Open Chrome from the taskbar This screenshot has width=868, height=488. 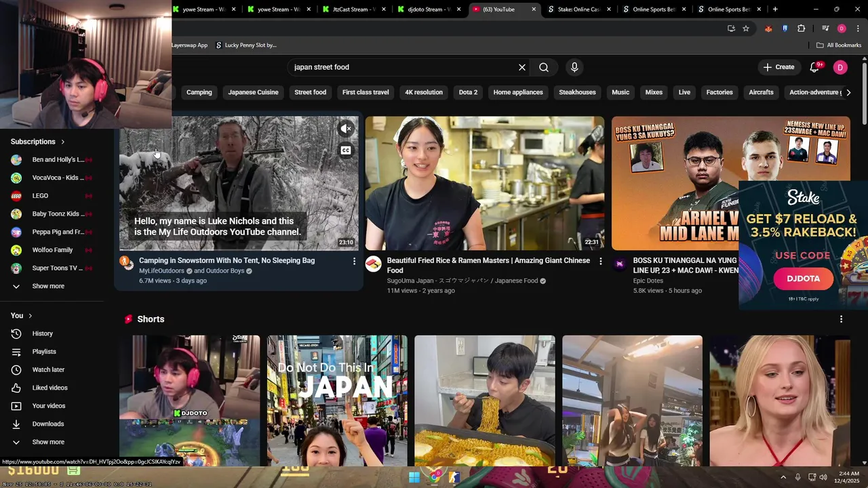pyautogui.click(x=435, y=477)
